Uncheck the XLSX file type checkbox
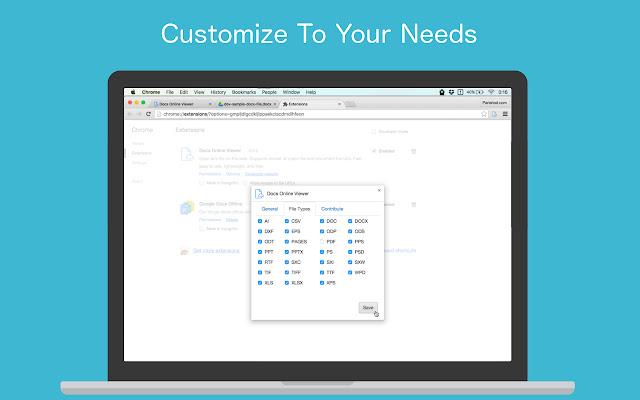Image resolution: width=640 pixels, height=400 pixels. 287,283
